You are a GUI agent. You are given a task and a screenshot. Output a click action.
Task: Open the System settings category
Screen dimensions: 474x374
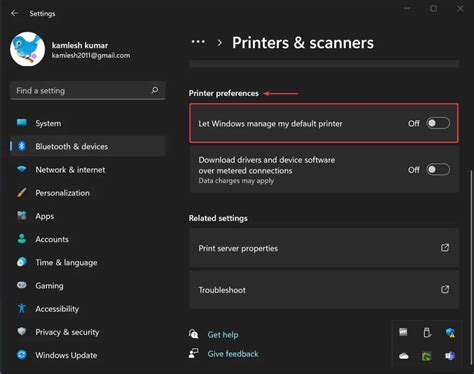point(88,123)
